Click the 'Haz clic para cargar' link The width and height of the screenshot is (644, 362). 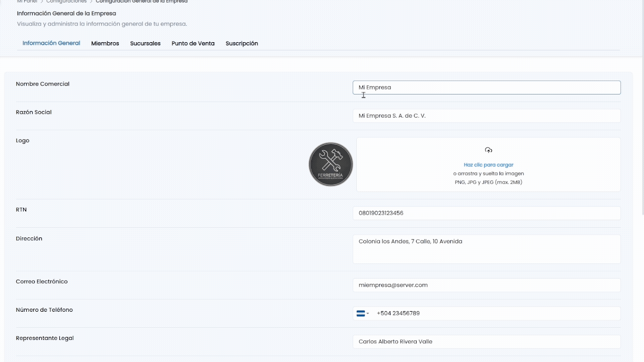click(x=489, y=165)
